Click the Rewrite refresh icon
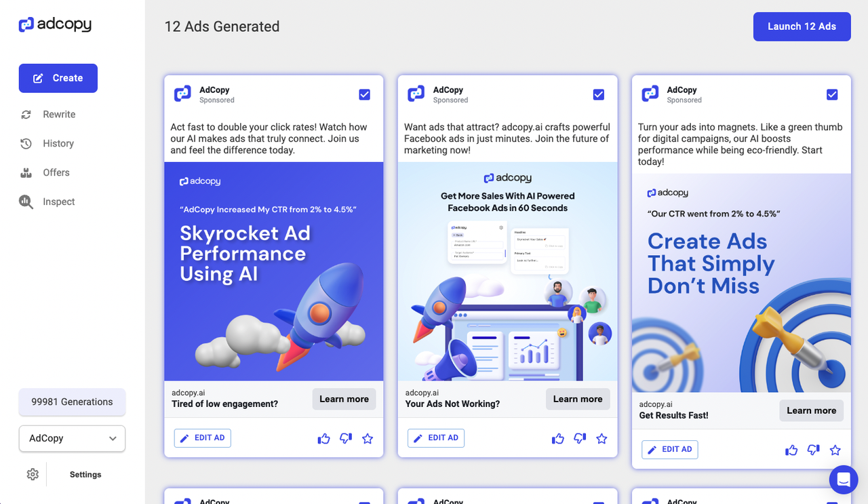Image resolution: width=868 pixels, height=504 pixels. 26,115
